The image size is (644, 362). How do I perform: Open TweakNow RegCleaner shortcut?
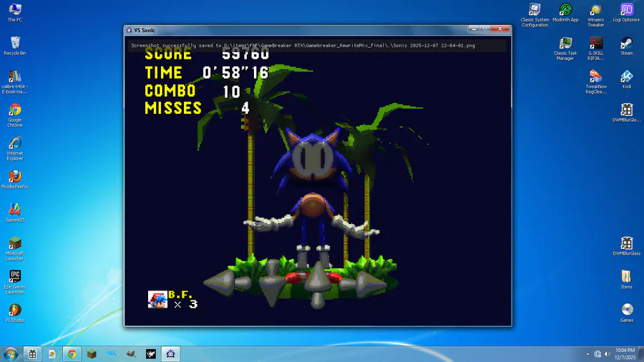pyautogui.click(x=596, y=82)
